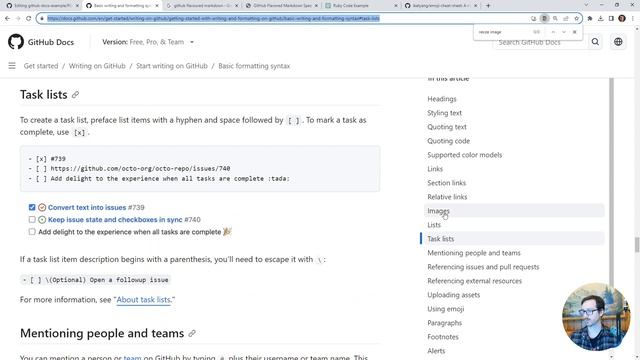The image size is (640, 360).
Task: Click Basic formatting syntax breadcrumb
Action: [x=254, y=66]
